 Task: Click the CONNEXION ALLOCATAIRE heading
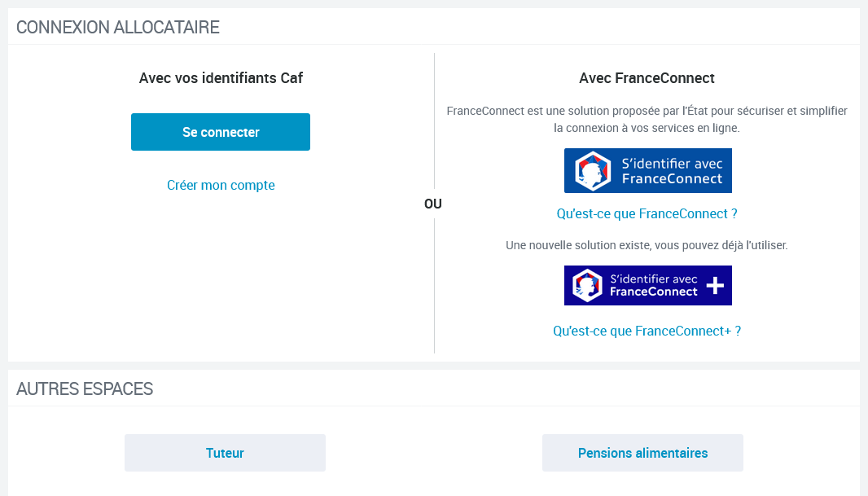[x=118, y=27]
